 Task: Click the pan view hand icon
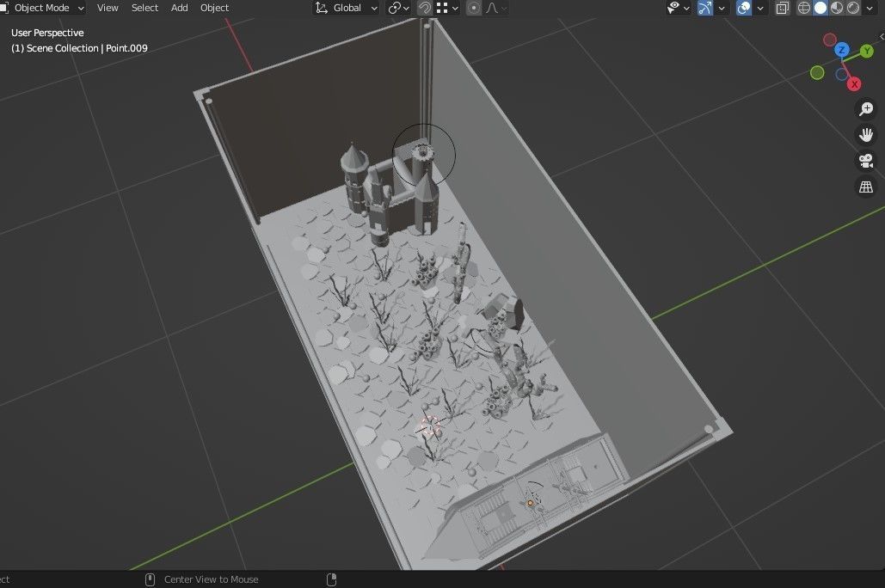point(866,135)
